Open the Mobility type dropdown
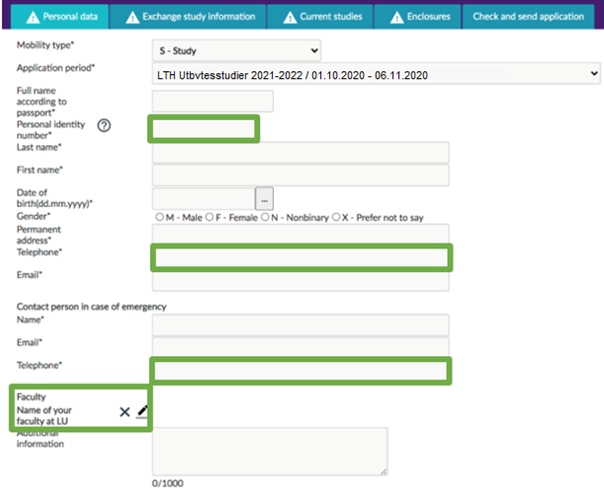This screenshot has width=604, height=492. pyautogui.click(x=237, y=50)
